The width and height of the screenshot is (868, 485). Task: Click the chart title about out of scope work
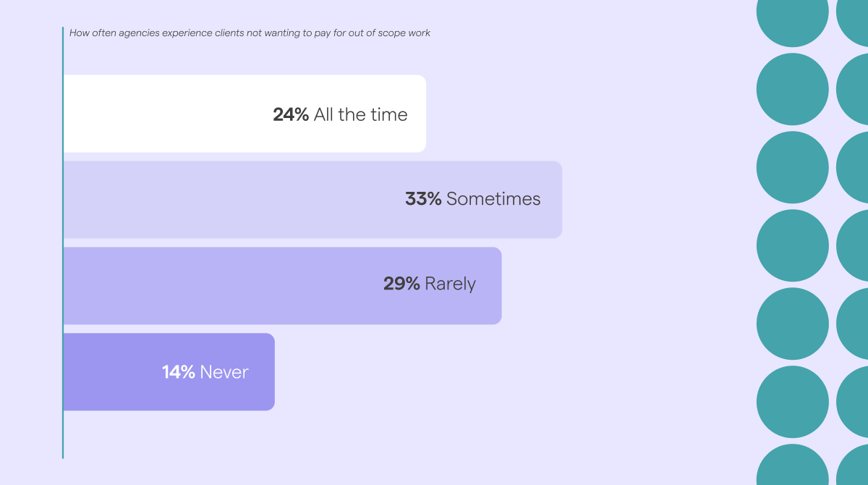(x=250, y=33)
